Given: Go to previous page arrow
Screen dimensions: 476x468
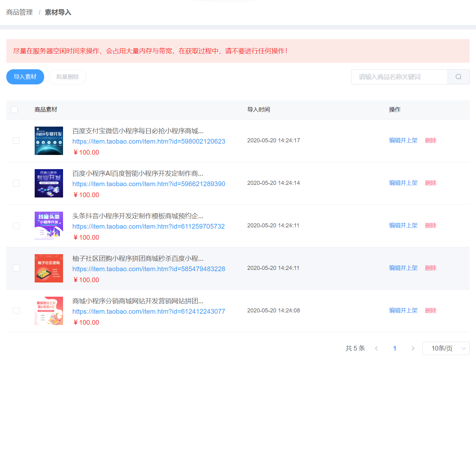Looking at the screenshot, I should pyautogui.click(x=376, y=348).
